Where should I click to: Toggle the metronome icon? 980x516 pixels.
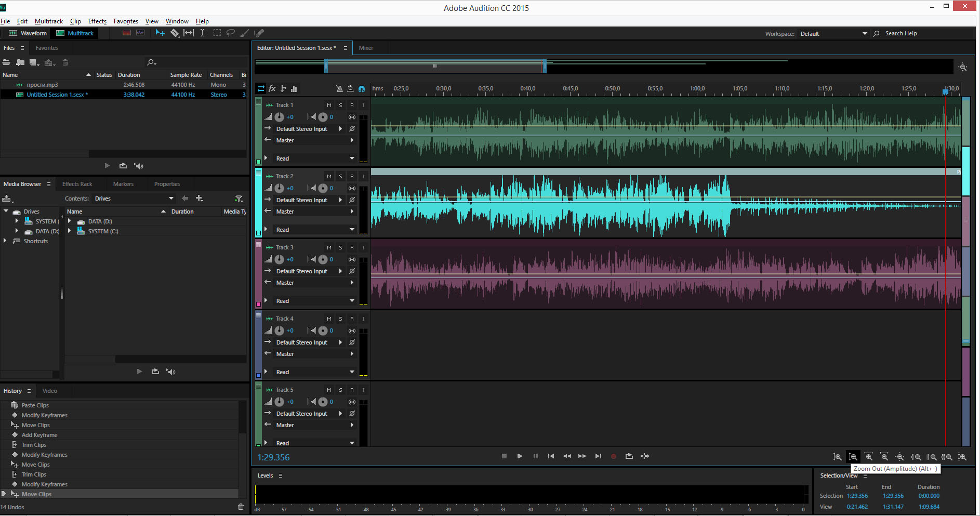[339, 89]
